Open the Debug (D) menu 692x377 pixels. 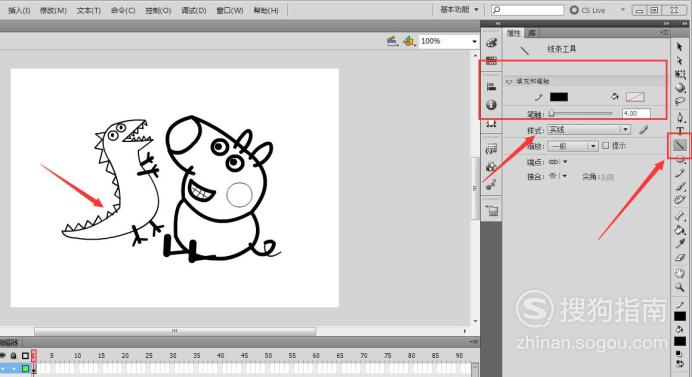coord(194,10)
